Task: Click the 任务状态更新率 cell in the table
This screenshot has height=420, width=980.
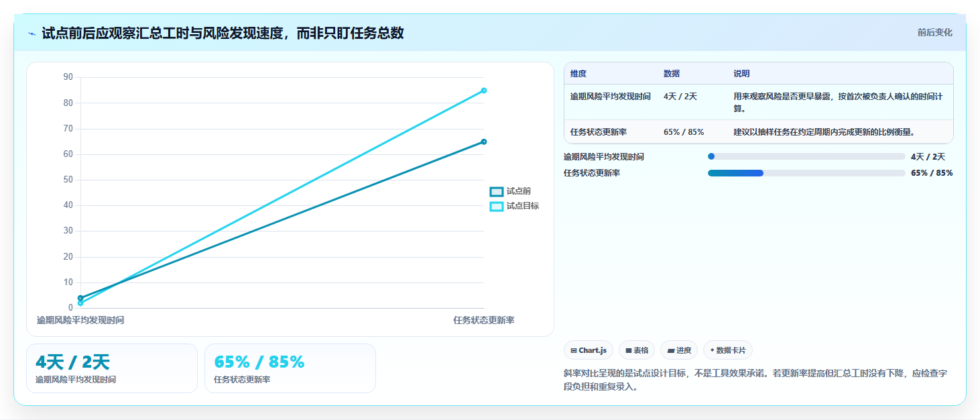Action: [x=599, y=132]
